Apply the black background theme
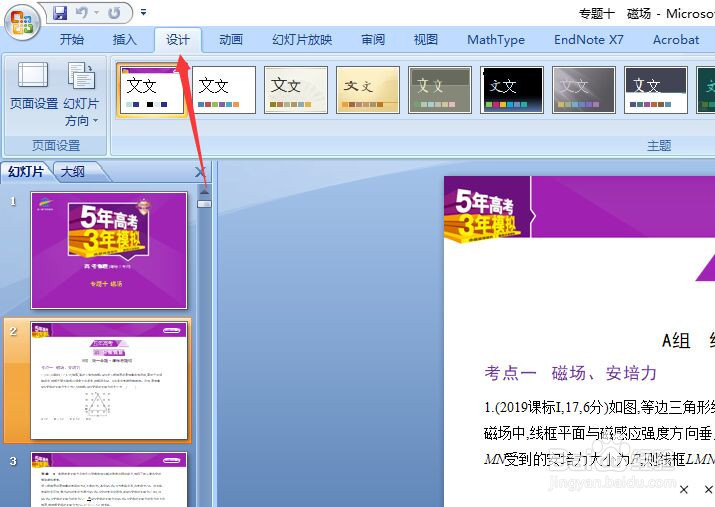This screenshot has height=507, width=715. [512, 90]
